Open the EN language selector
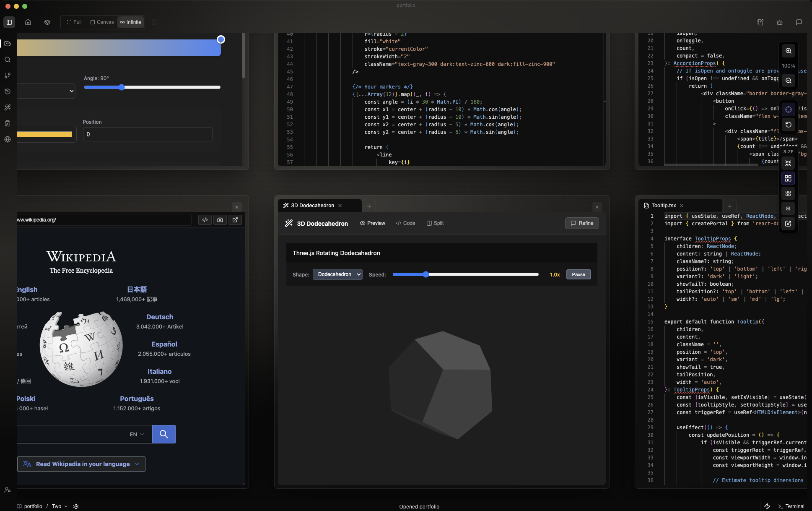Screen dimensions: 812x511 pos(137,435)
